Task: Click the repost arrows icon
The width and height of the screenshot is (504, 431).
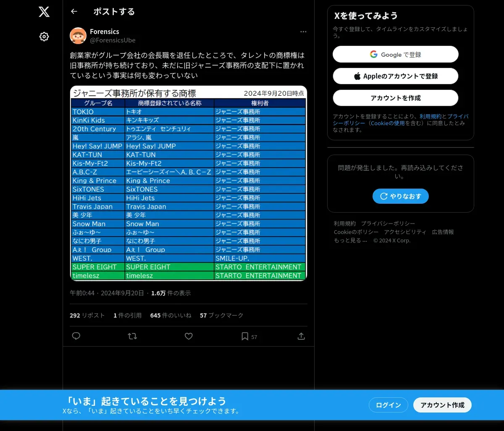Action: point(132,336)
